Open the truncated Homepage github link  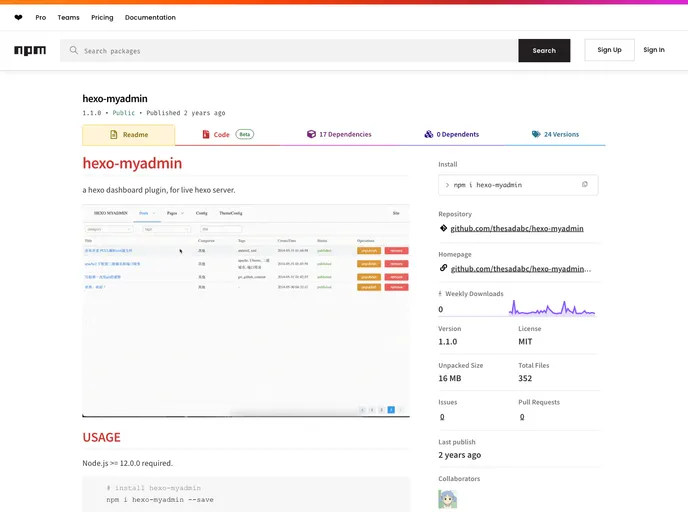click(521, 269)
